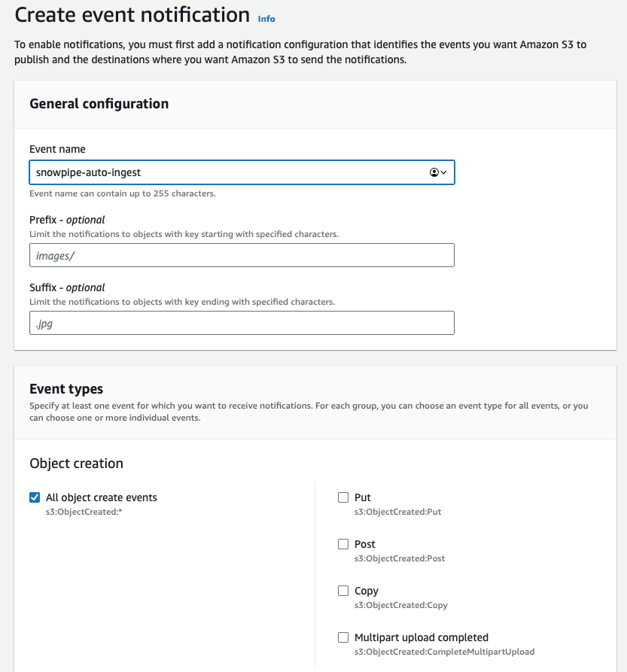
Task: Click the Event types section heading
Action: click(x=66, y=389)
